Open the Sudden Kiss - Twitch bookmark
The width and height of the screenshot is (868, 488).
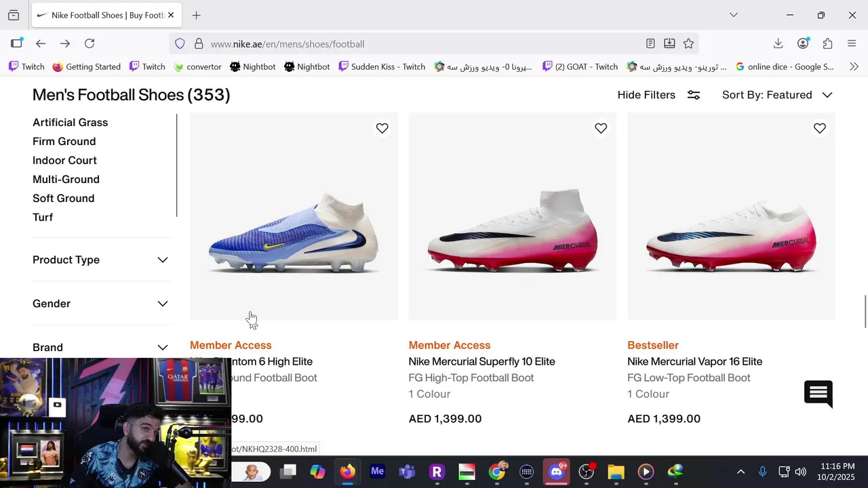pyautogui.click(x=382, y=66)
